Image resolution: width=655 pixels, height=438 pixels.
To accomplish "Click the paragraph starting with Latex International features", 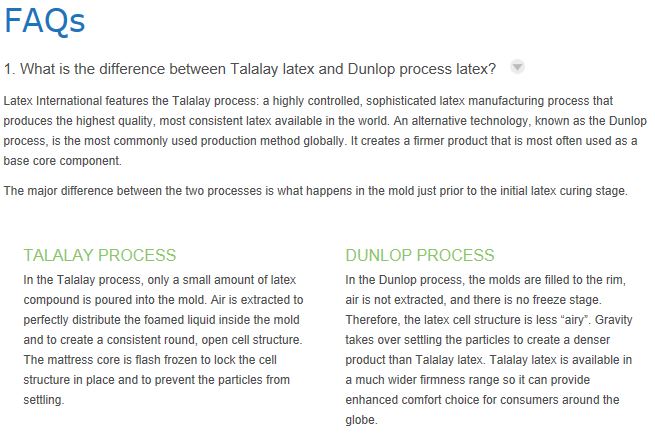I will click(x=325, y=131).
